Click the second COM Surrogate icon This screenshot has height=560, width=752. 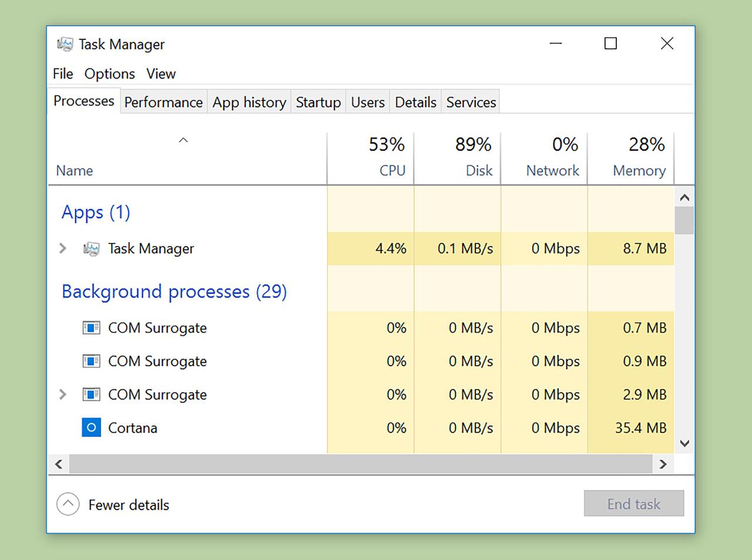click(x=91, y=361)
